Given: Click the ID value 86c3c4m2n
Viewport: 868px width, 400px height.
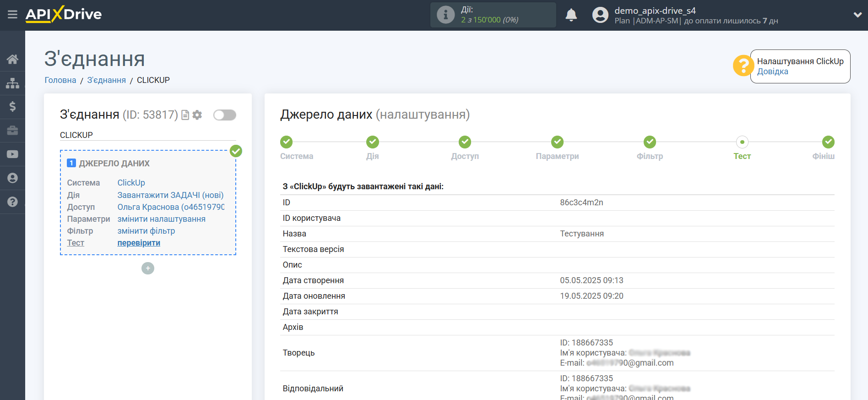Looking at the screenshot, I should (581, 203).
